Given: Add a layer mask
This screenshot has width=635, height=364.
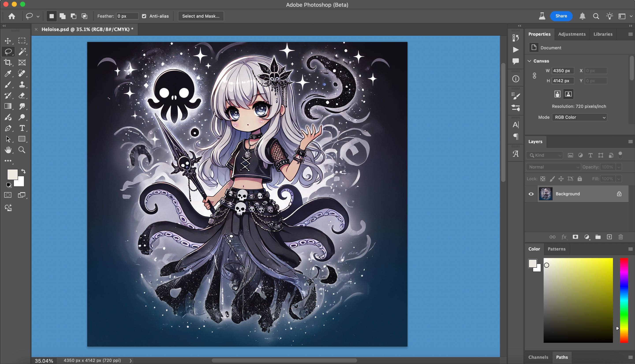Looking at the screenshot, I should (x=575, y=237).
